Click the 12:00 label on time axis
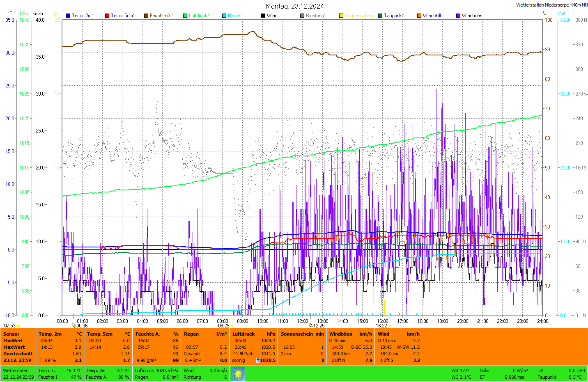Screen dimensions: 588x382 pos(303,321)
